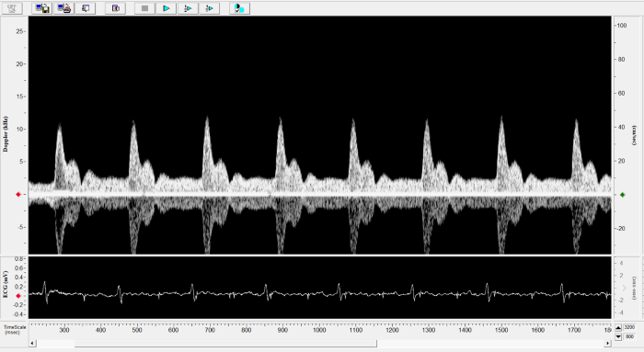Click the red-marked window layout toolbar icon
The width and height of the screenshot is (644, 352).
click(x=115, y=8)
